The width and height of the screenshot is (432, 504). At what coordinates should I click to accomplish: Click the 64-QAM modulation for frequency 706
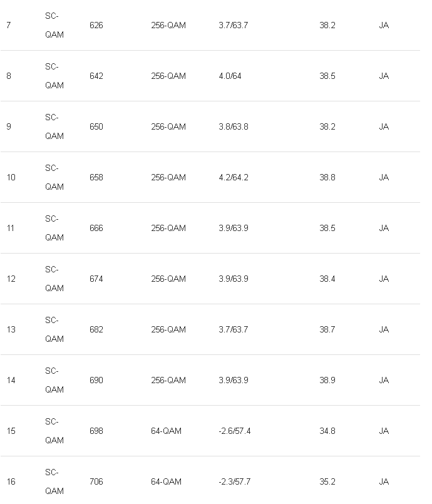point(166,482)
